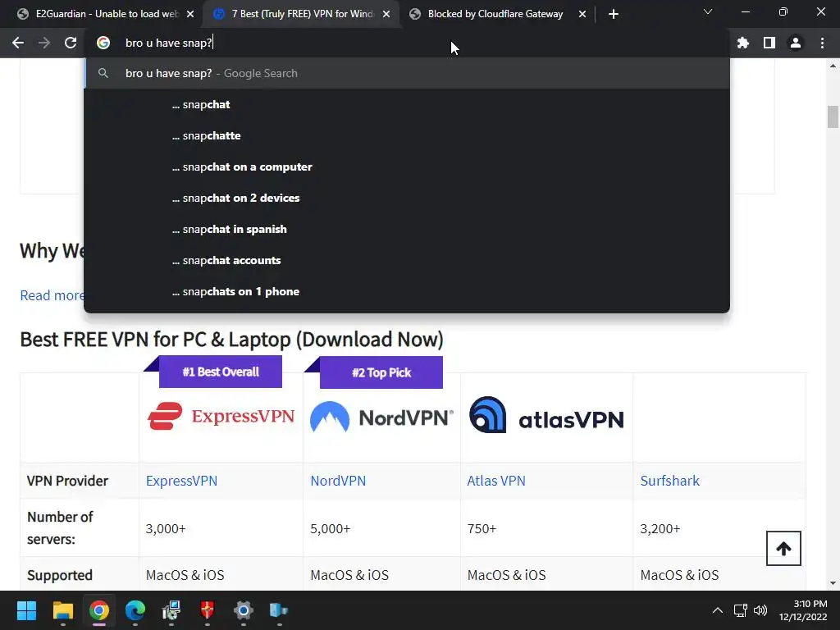Pick 'snapchat on 2 devices' suggestion
Image resolution: width=840 pixels, height=630 pixels.
click(407, 198)
